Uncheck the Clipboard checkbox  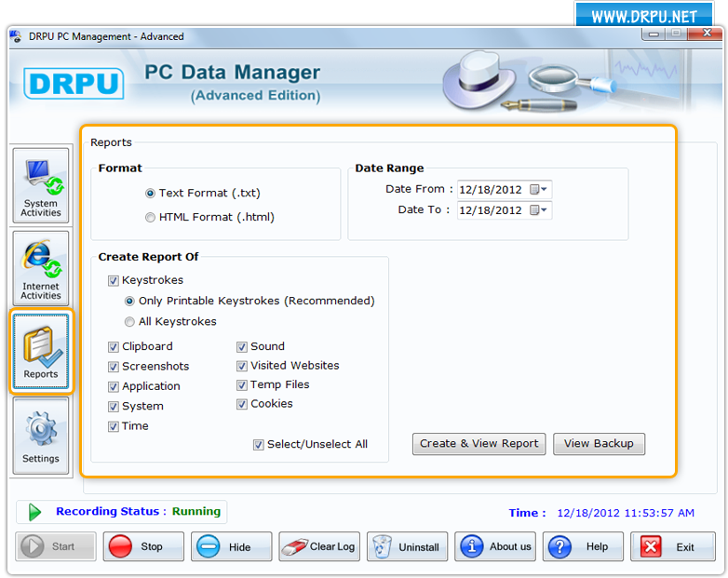114,347
